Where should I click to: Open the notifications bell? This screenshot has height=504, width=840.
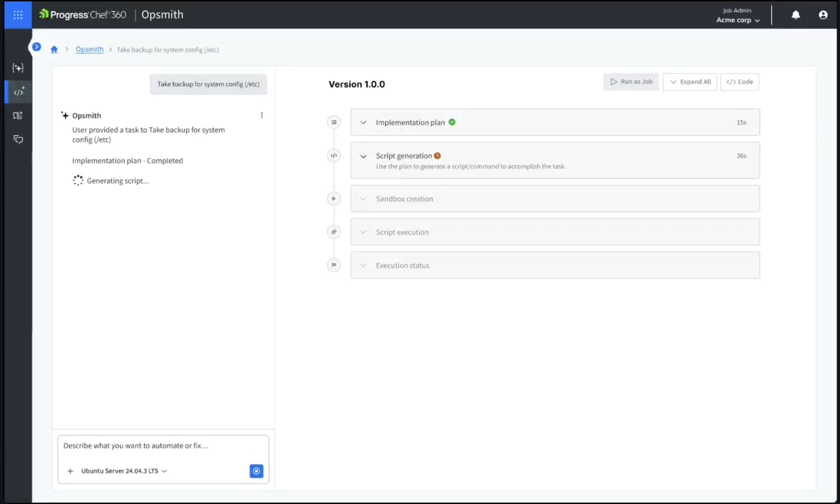click(795, 15)
